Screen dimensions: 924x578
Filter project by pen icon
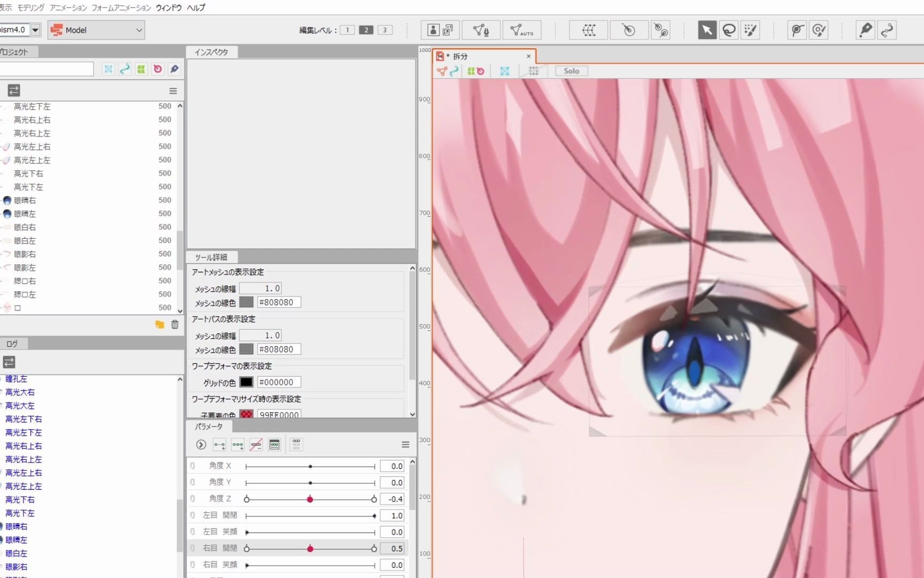[174, 69]
